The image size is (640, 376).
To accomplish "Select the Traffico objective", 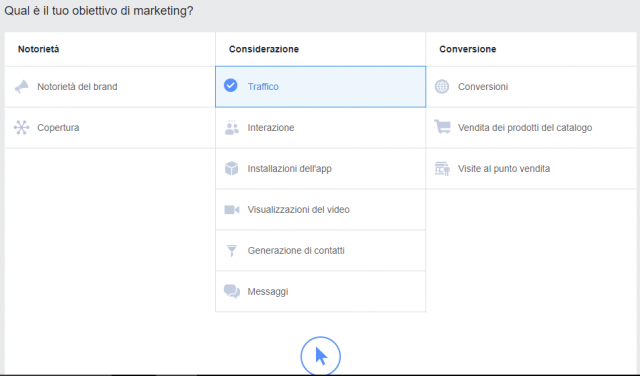I will click(x=320, y=87).
